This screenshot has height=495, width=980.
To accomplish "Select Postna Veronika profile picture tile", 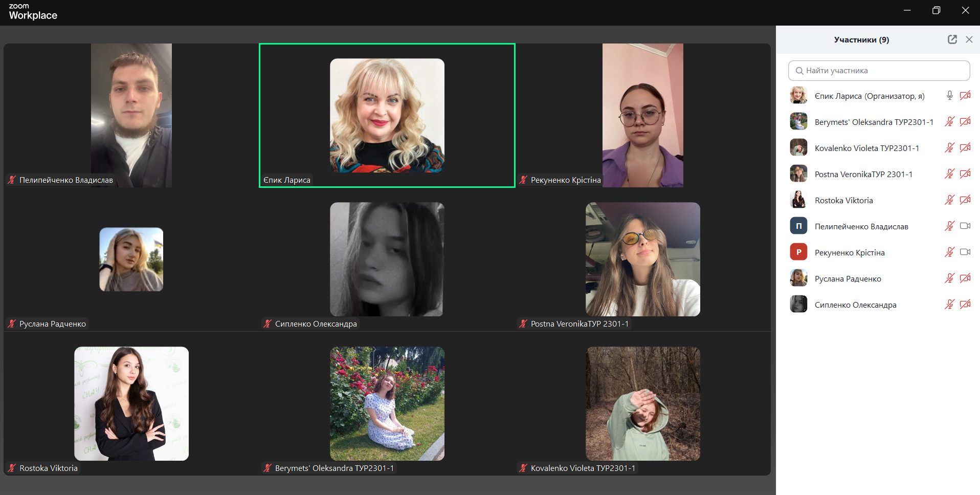I will [x=643, y=260].
